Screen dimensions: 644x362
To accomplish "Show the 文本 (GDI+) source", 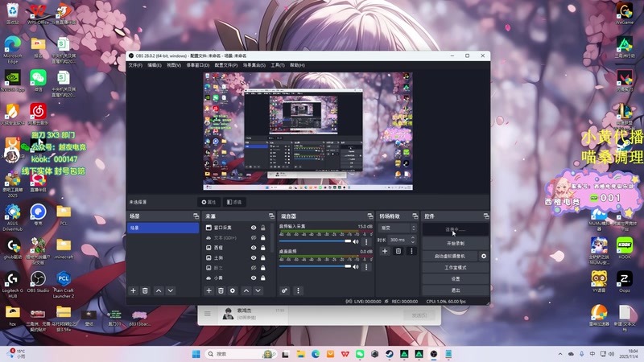I will 254,237.
